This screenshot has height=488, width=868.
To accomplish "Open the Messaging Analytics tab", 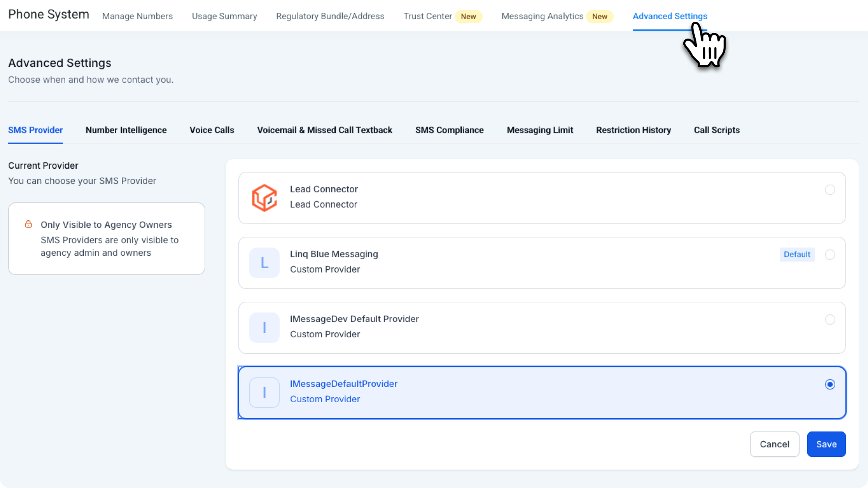I will click(x=542, y=16).
